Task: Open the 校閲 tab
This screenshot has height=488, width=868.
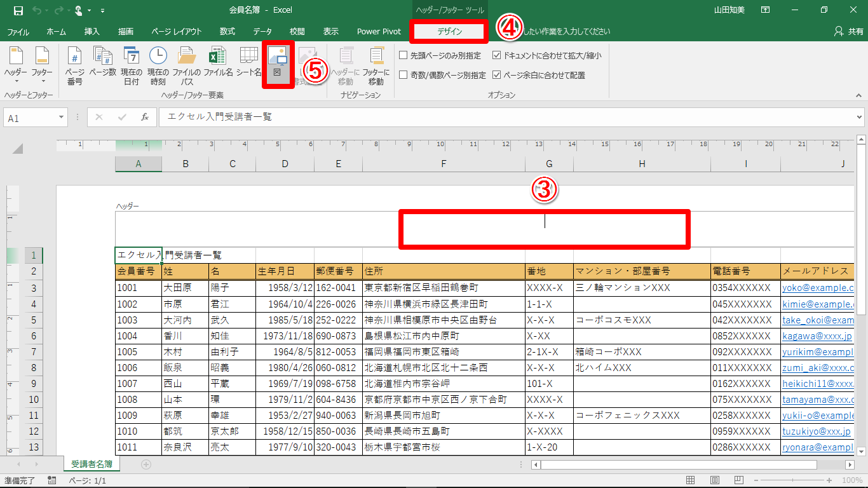Action: (297, 32)
